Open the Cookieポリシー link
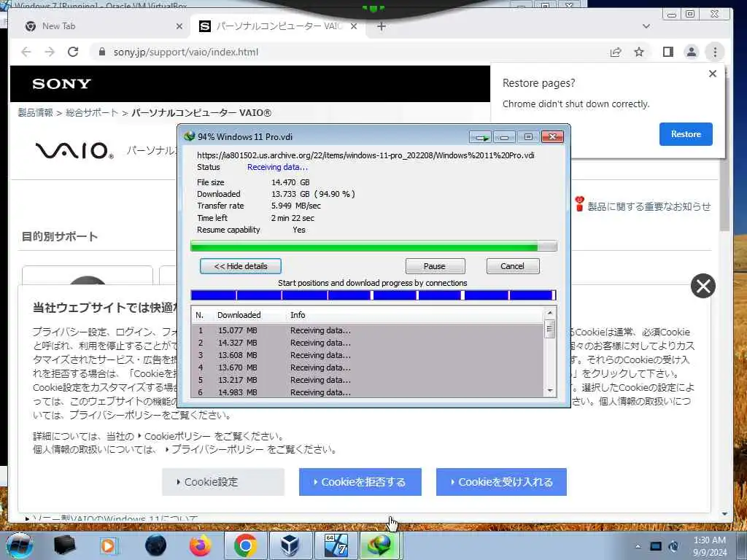747x560 pixels. point(177,436)
